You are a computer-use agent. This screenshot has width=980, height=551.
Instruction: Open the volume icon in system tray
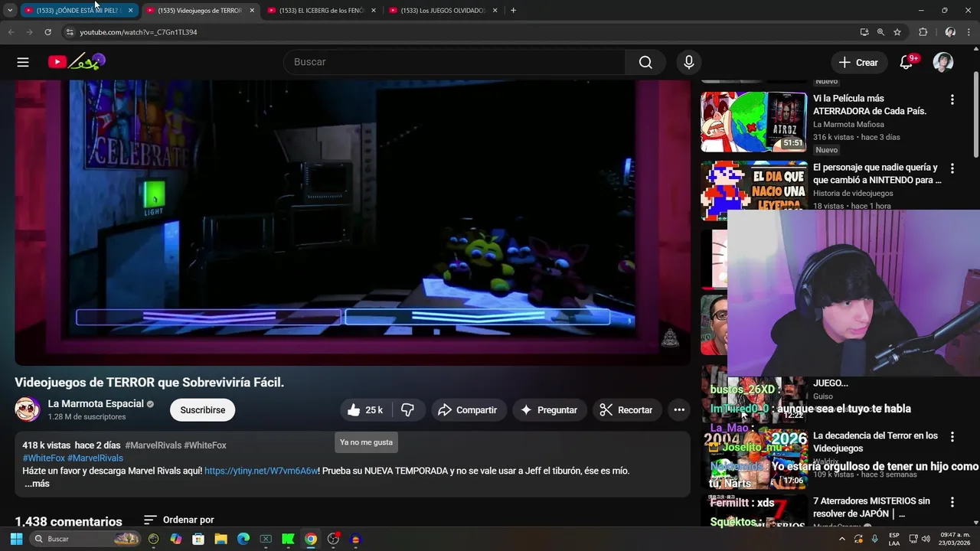(926, 539)
